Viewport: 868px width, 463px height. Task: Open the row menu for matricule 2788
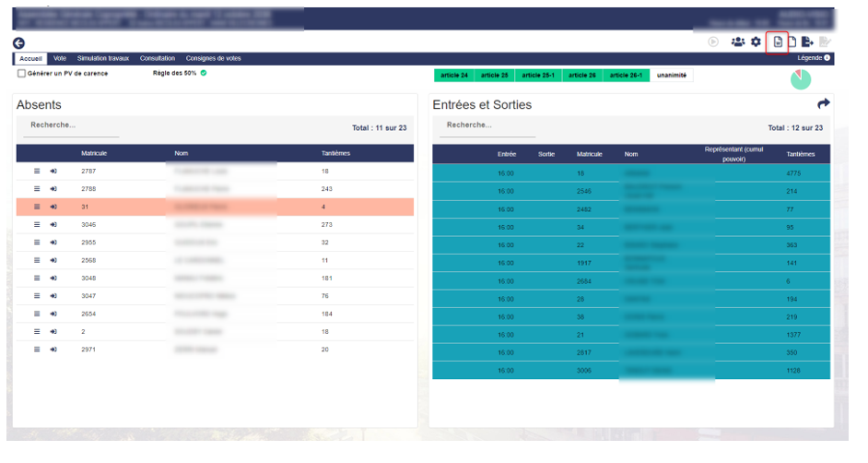(37, 189)
